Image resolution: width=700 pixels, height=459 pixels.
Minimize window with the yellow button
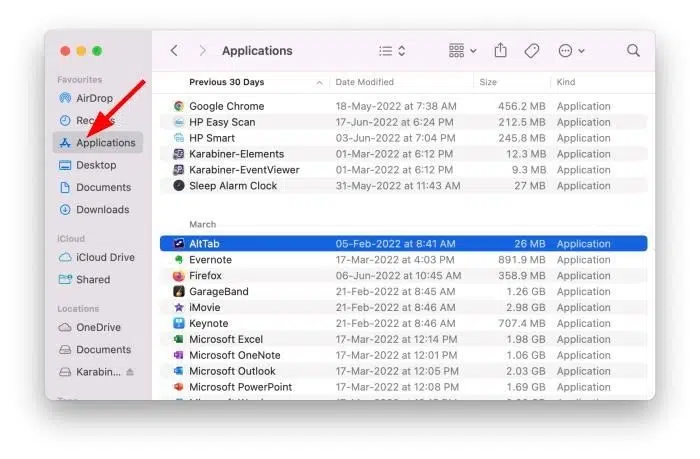pos(81,51)
